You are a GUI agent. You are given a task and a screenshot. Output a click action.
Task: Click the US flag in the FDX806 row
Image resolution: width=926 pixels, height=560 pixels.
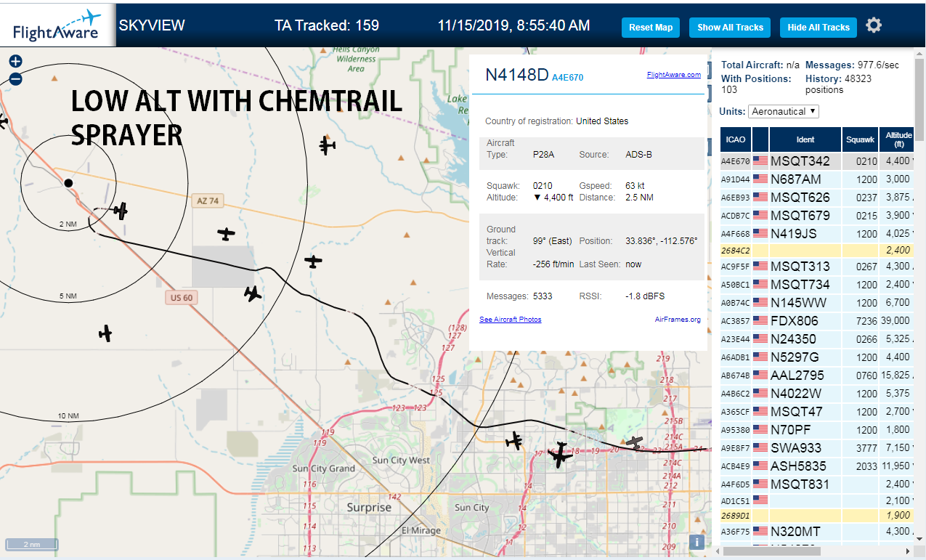(x=760, y=320)
